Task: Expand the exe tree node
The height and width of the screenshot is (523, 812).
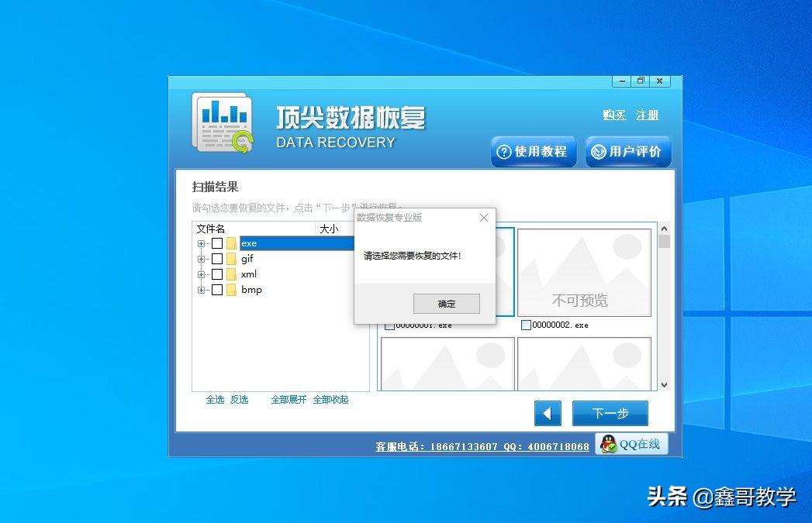Action: coord(201,243)
